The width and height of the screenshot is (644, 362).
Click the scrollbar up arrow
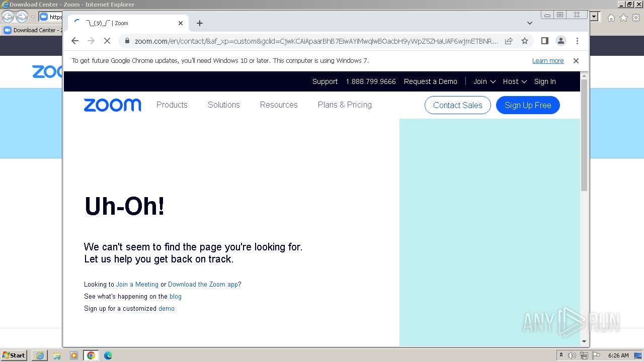pos(584,75)
